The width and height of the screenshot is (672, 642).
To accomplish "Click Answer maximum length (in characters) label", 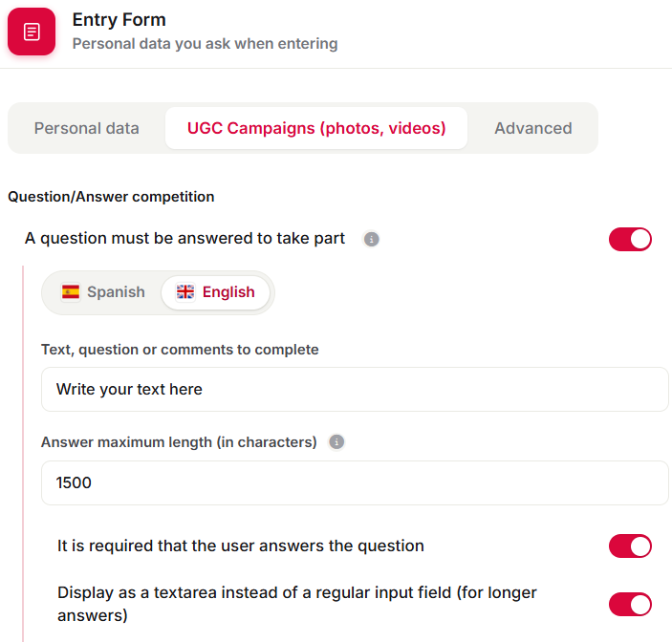I will point(179,442).
